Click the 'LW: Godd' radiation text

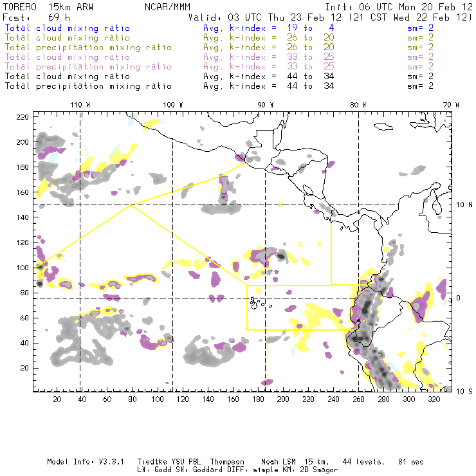coord(154,470)
